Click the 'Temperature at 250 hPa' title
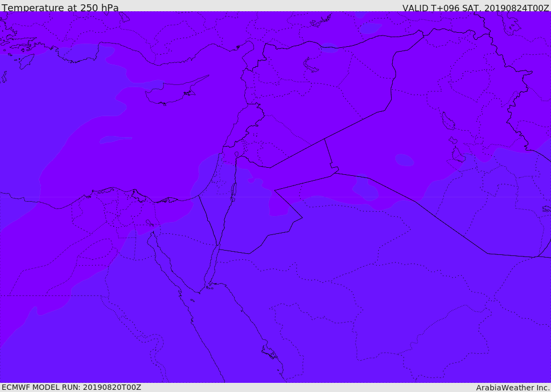The image size is (551, 392). [60, 8]
